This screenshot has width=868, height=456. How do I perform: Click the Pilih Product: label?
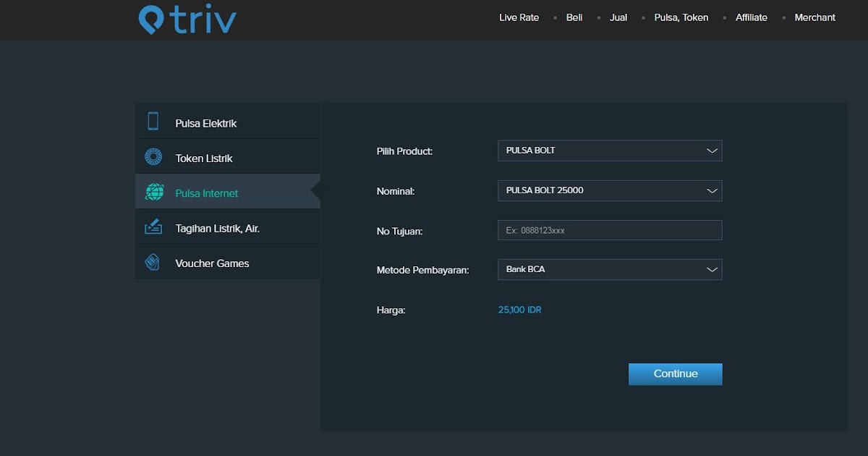click(404, 151)
